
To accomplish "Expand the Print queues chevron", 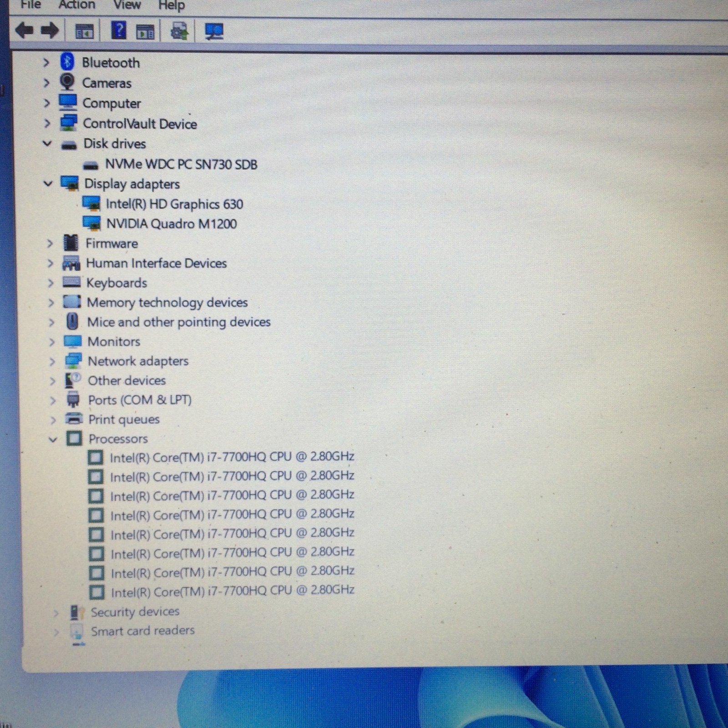I will pos(53,420).
